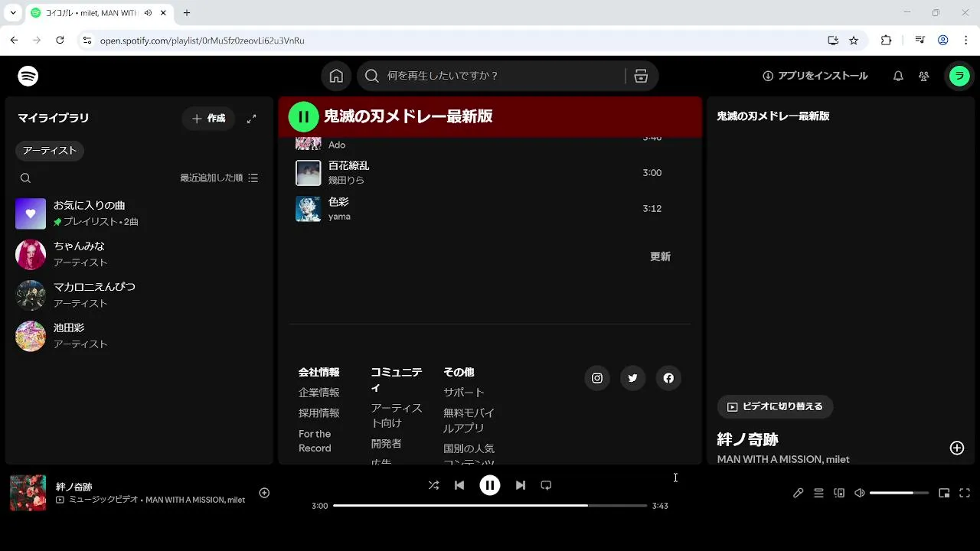
Task: Click the 更新 button
Action: tap(660, 256)
